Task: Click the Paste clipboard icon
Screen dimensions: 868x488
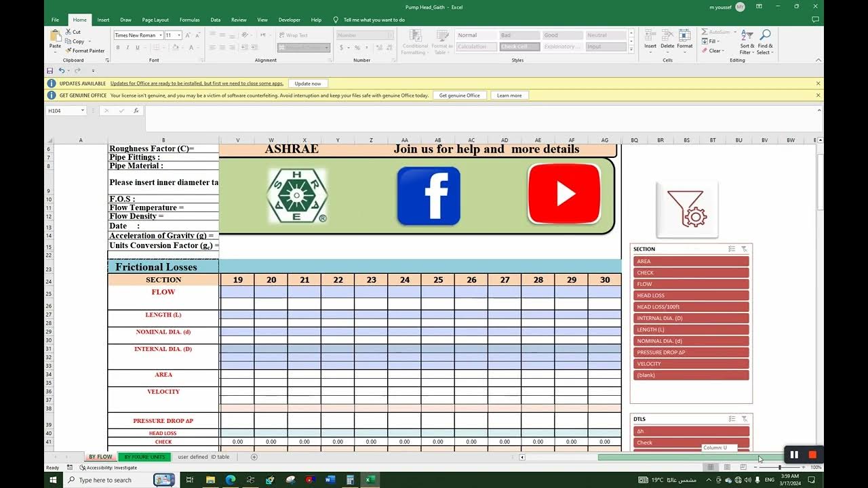Action: point(55,35)
